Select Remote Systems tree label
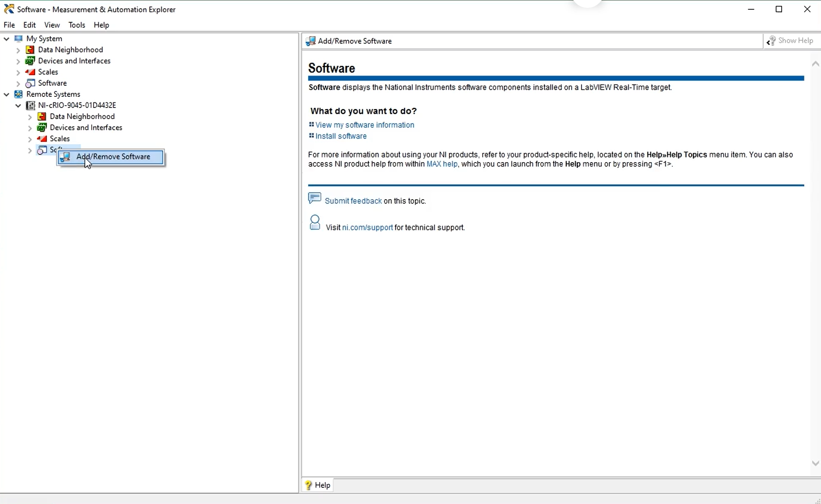The width and height of the screenshot is (821, 504). click(53, 94)
